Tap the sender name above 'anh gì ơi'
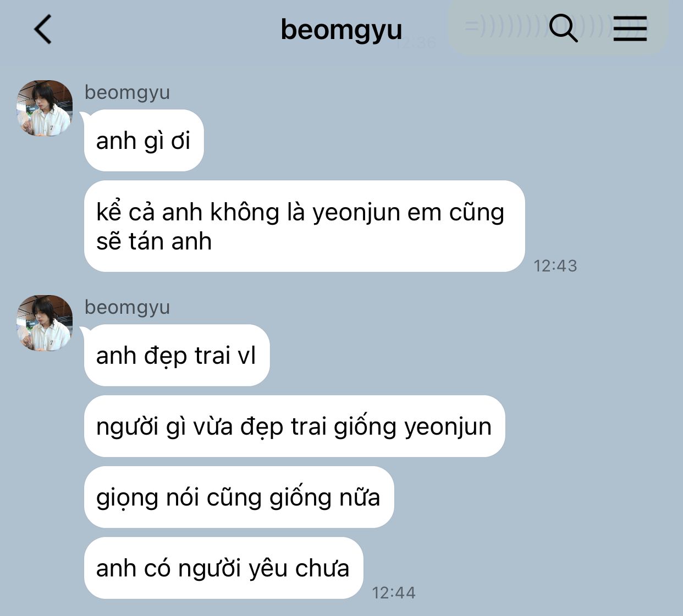This screenshot has width=683, height=616. click(127, 92)
